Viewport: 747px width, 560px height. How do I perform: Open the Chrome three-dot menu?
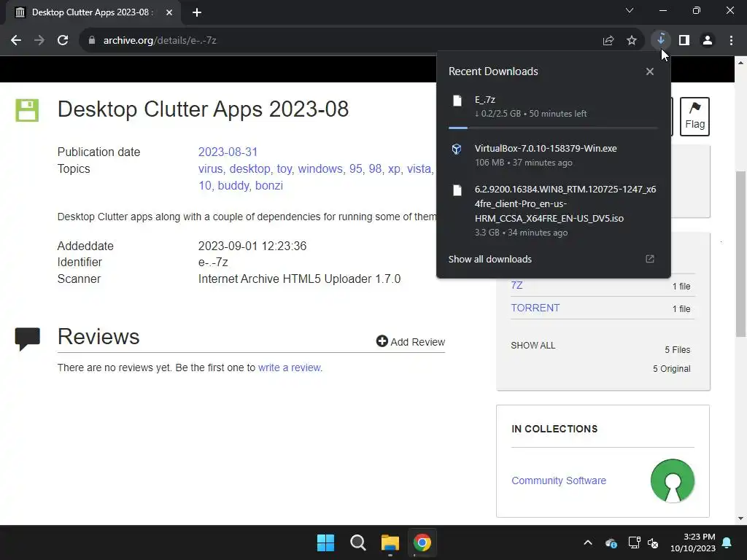click(731, 41)
